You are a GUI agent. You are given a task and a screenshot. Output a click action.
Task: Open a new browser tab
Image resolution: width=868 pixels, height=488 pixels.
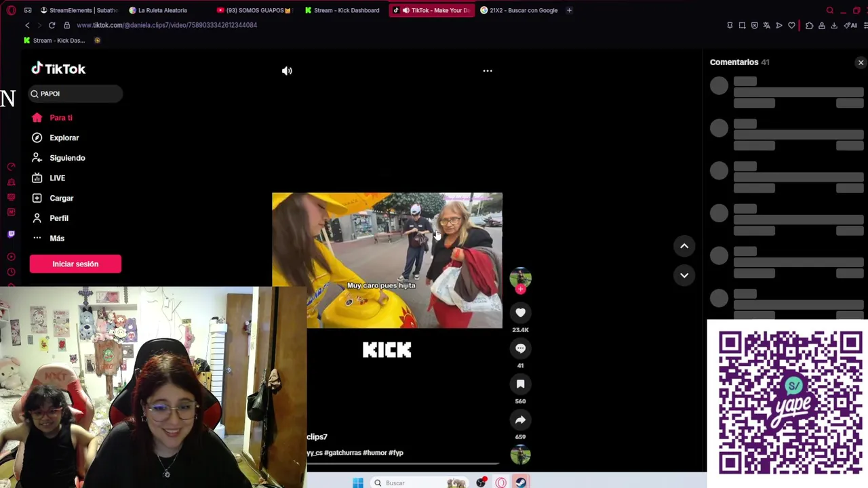569,10
